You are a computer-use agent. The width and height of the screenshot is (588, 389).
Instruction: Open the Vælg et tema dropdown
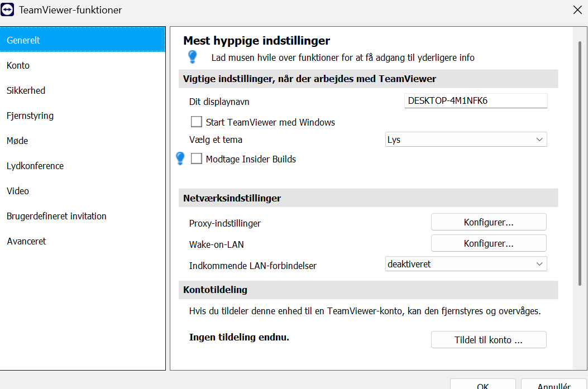(466, 140)
